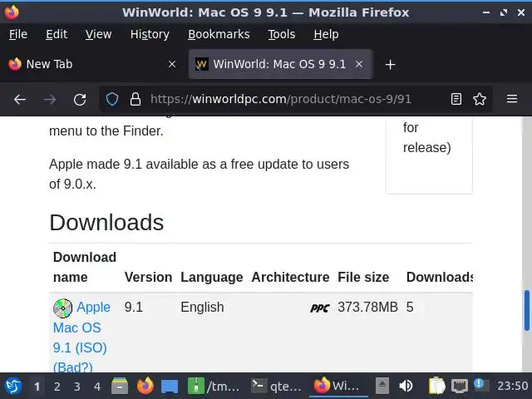Screen dimensions: 532x399
Task: Switch to the qte... terminal window in taskbar
Action: 277,386
